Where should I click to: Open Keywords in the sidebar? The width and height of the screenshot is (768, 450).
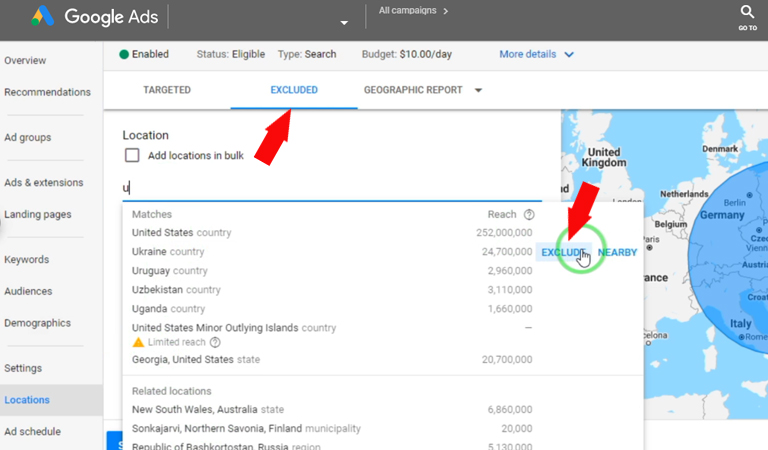(x=26, y=260)
